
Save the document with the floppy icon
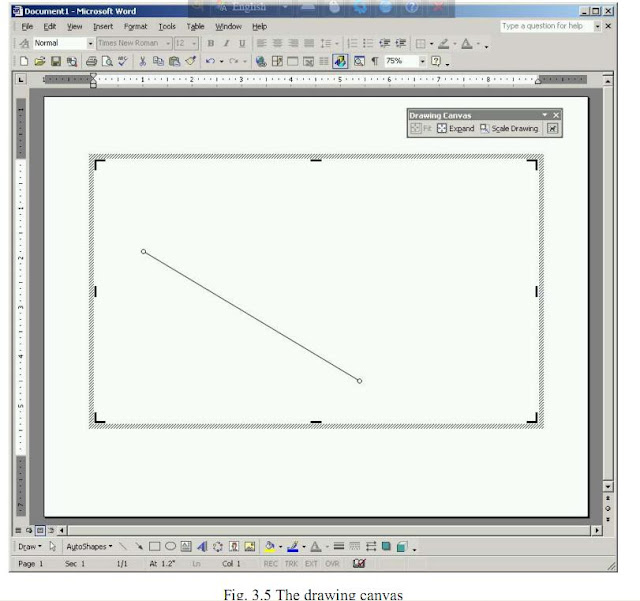tap(56, 61)
